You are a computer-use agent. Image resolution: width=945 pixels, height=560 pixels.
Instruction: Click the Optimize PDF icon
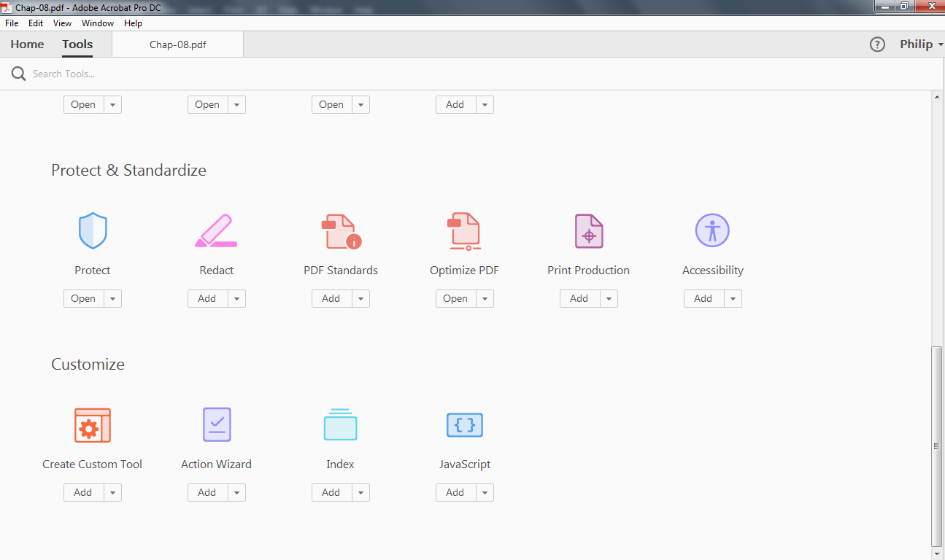(464, 231)
